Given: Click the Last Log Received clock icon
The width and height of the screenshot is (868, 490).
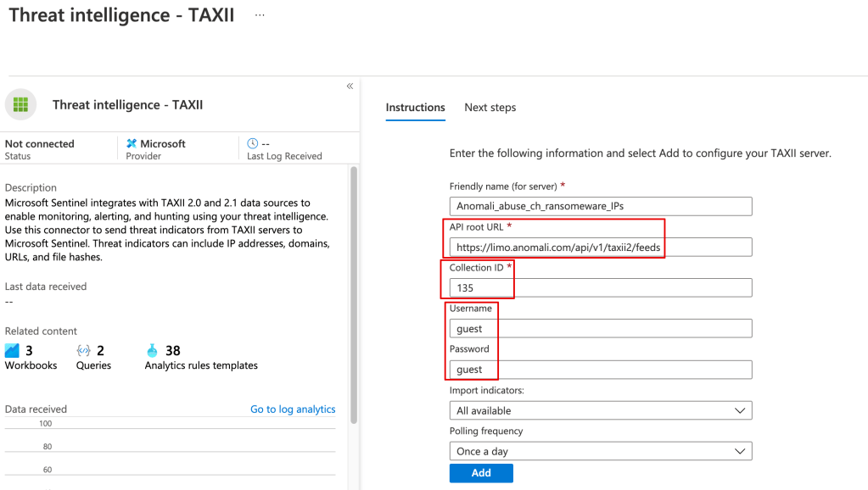Looking at the screenshot, I should pos(253,144).
